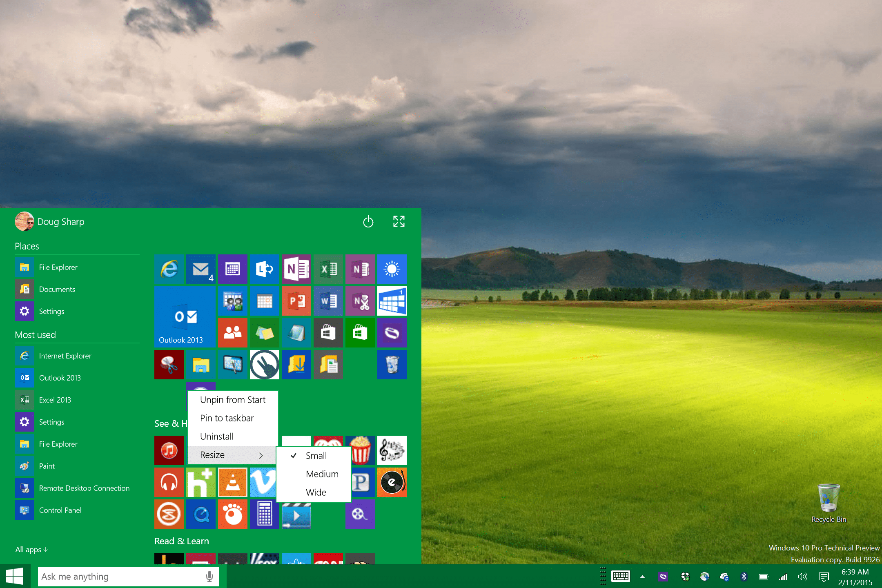Click the Bluetooth tray icon
Screen dimensions: 882x588
click(x=744, y=577)
